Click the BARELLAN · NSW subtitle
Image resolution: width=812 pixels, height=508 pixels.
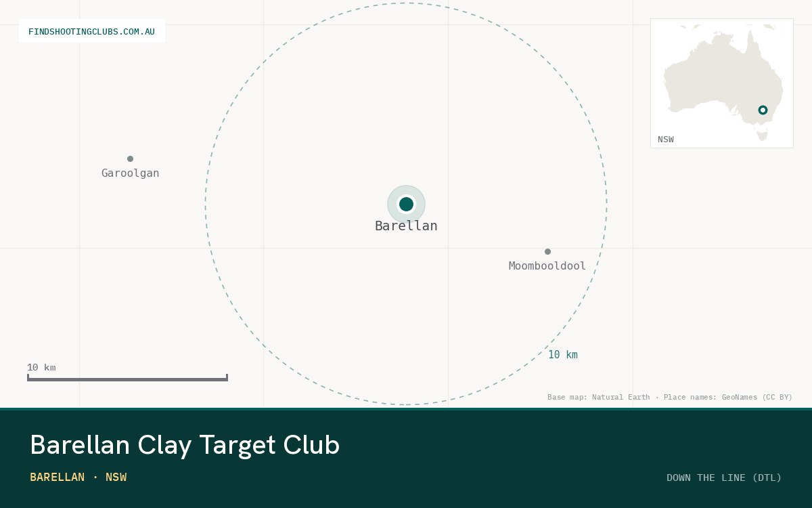point(78,477)
